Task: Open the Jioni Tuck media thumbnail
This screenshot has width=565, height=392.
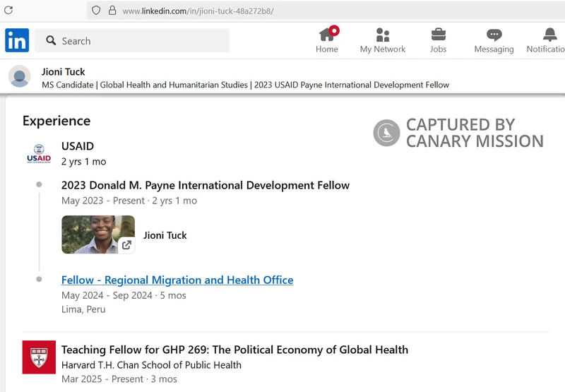Action: [97, 234]
